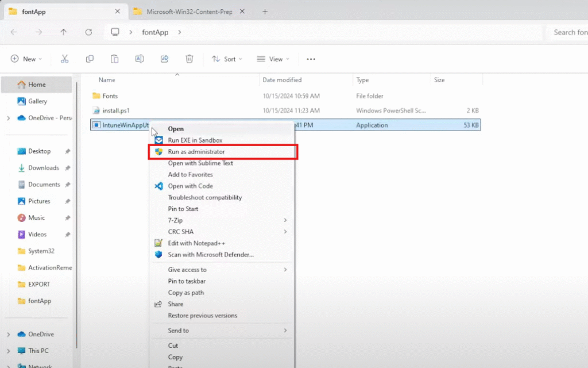Click the PC monitor icon in address bar
588x368 pixels.
pyautogui.click(x=115, y=32)
